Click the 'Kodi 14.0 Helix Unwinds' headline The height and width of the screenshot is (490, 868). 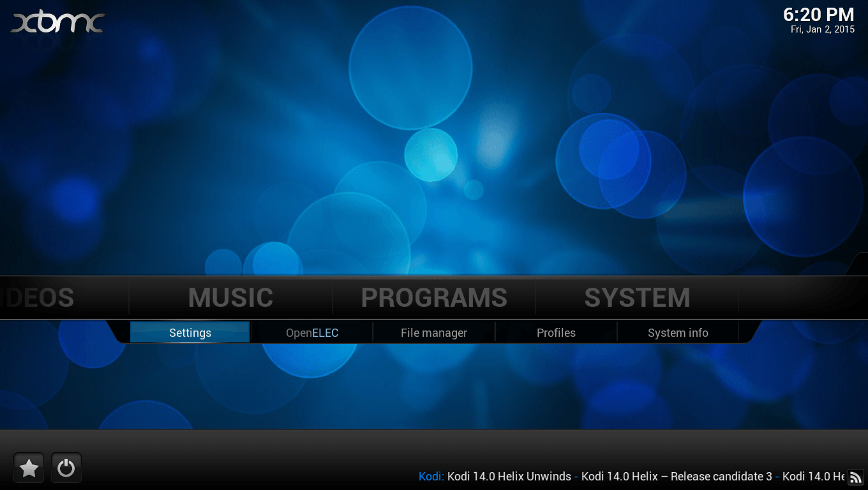click(509, 477)
